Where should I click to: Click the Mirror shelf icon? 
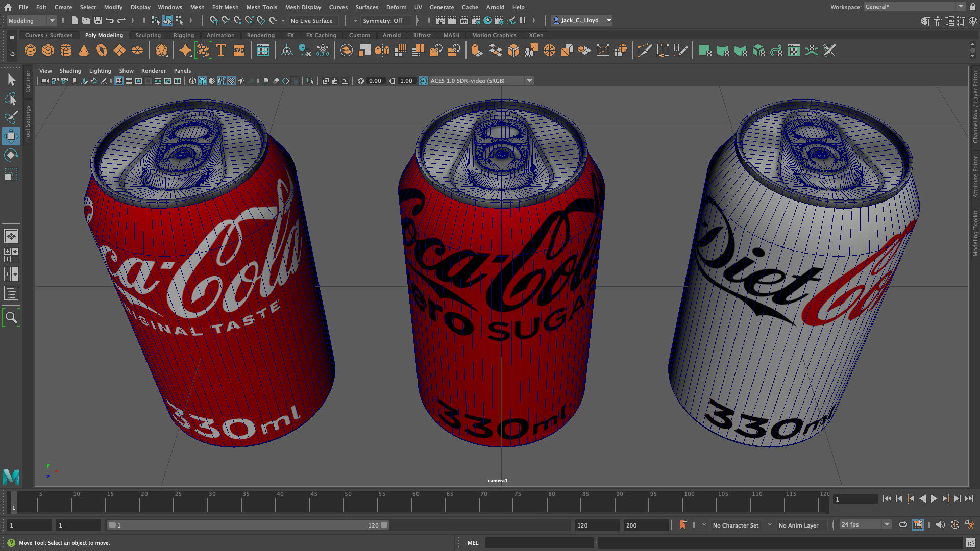click(x=382, y=51)
